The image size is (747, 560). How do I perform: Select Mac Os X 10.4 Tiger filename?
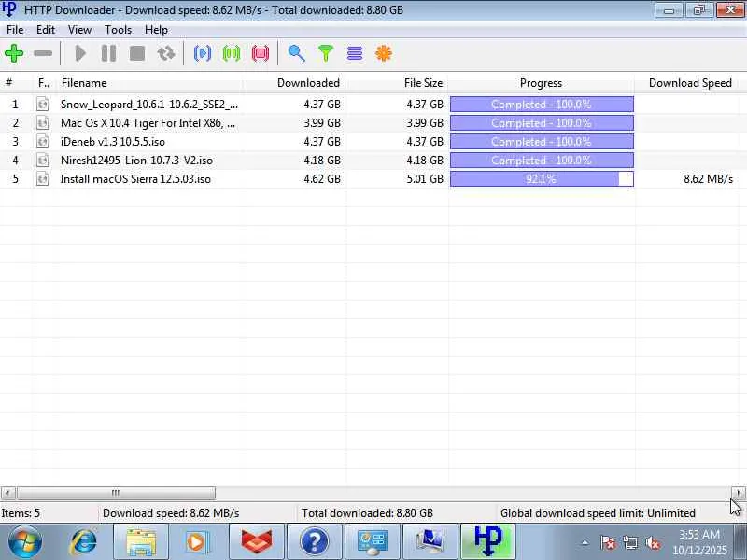click(x=148, y=123)
